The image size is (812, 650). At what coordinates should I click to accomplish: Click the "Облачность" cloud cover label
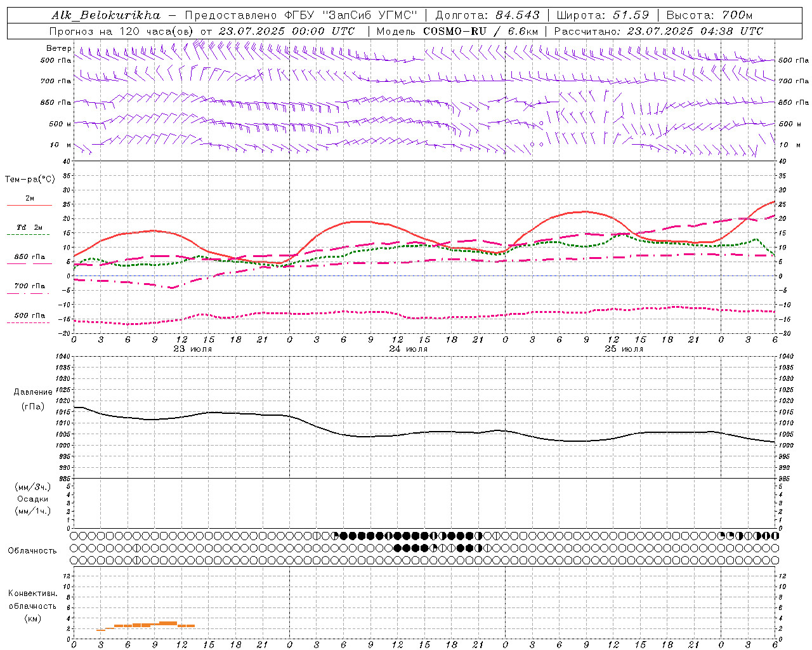tap(32, 550)
